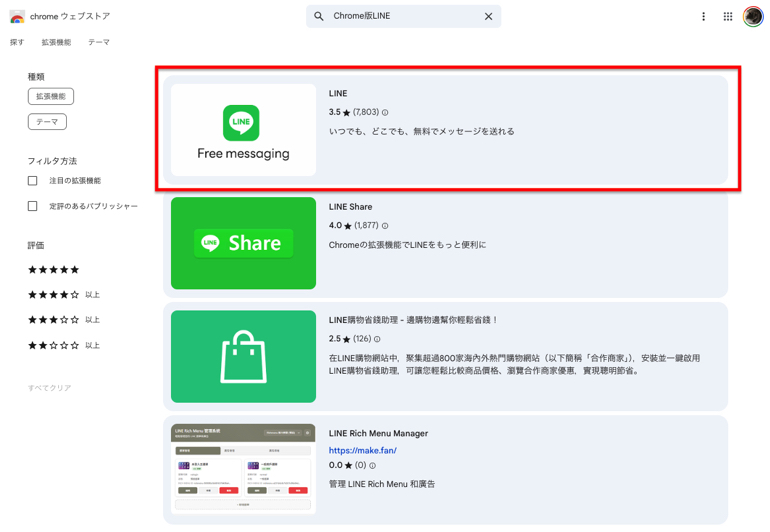The height and width of the screenshot is (532, 770).
Task: Filter by four stars 以上 rating
Action: click(53, 295)
